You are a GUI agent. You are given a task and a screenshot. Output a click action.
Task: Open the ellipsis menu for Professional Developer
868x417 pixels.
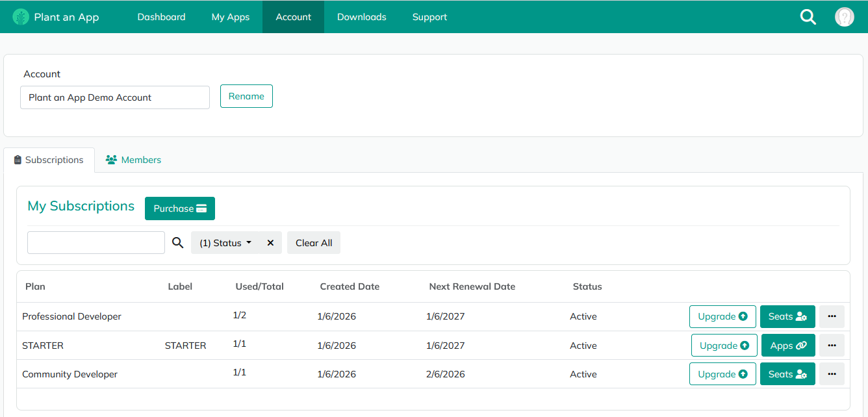point(832,316)
